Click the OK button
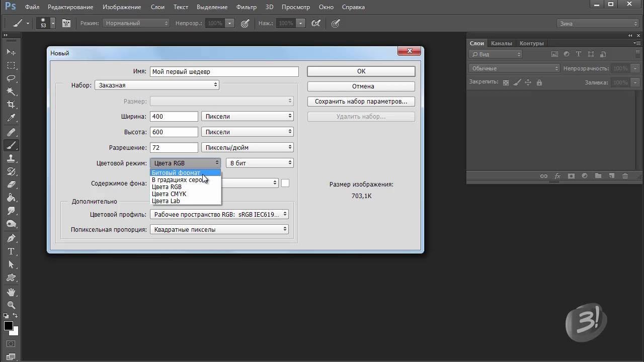Image resolution: width=644 pixels, height=362 pixels. (361, 71)
